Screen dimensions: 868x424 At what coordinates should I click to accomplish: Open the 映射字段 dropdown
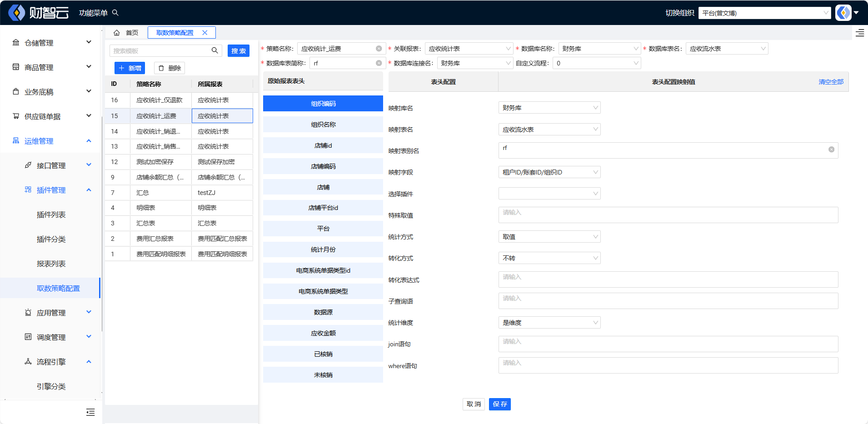(549, 172)
